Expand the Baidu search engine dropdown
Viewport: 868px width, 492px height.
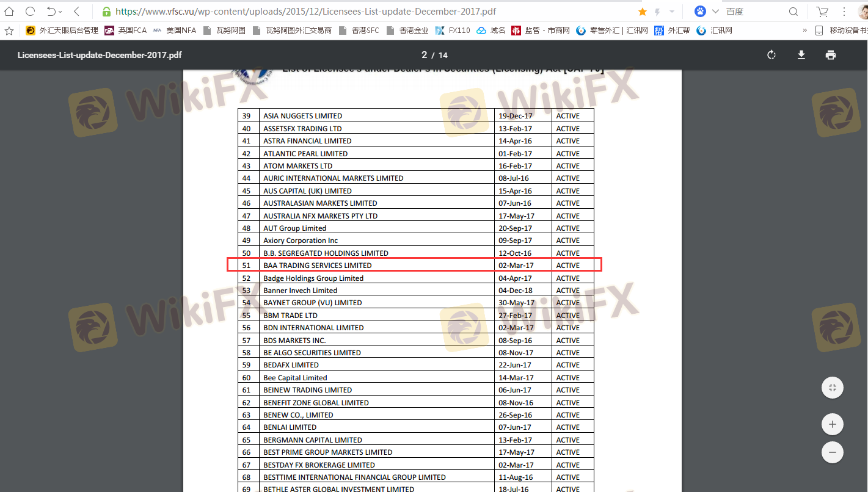click(715, 12)
